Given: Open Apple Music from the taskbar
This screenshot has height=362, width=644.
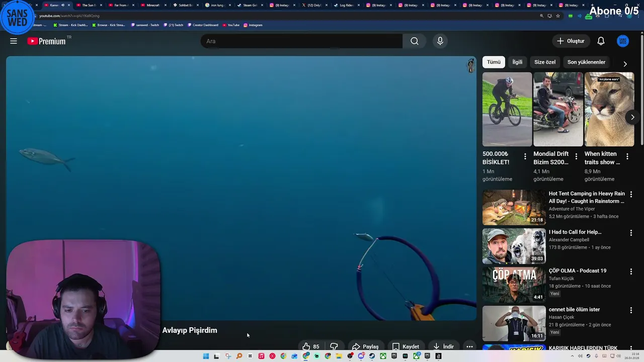Looking at the screenshot, I should pyautogui.click(x=261, y=356).
